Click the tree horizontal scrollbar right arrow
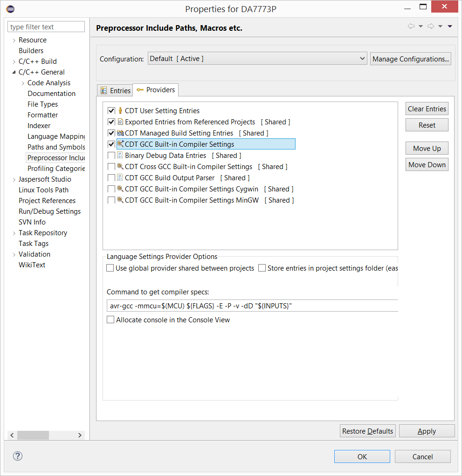 click(x=80, y=435)
